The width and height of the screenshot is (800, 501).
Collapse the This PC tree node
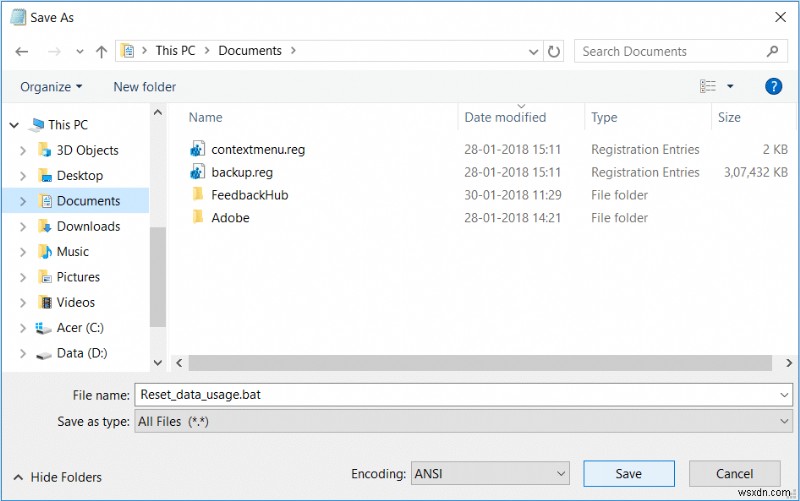click(14, 125)
